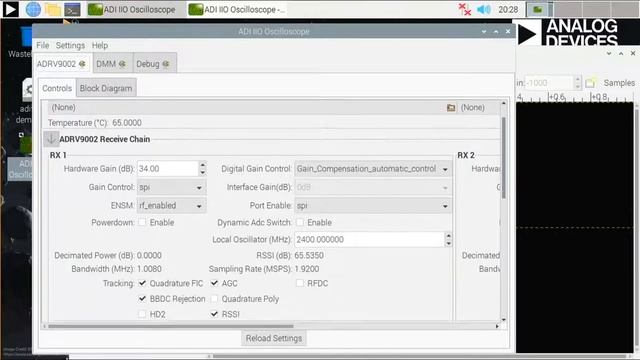Open the ENSM rf_enabled dropdown
This screenshot has height=360, width=640.
(x=171, y=206)
